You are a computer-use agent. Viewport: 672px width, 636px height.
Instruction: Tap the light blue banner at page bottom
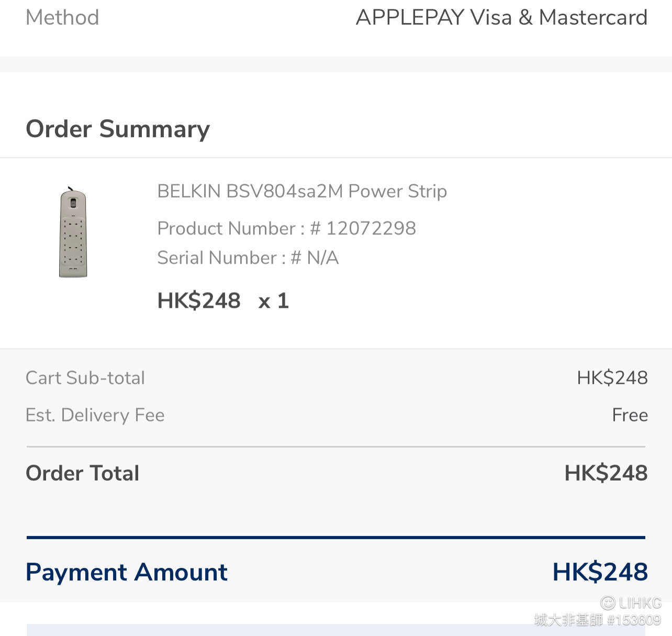[336, 630]
